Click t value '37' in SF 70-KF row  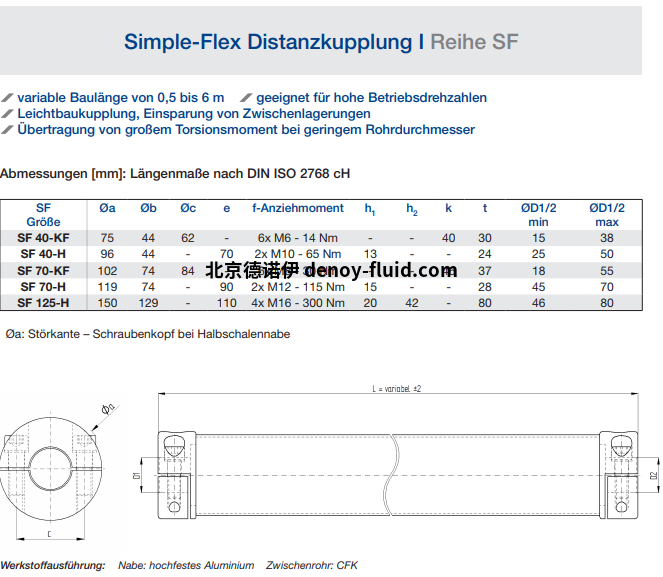point(485,271)
